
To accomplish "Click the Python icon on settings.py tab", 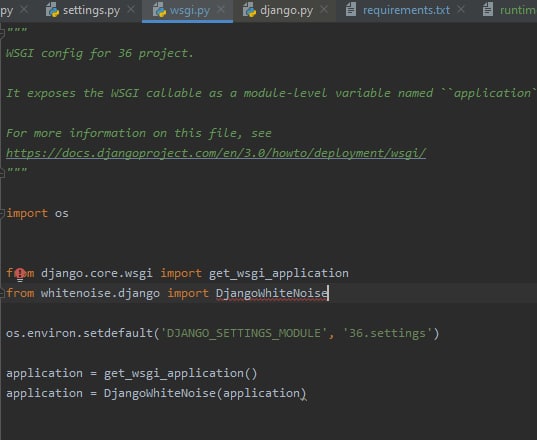I will [x=52, y=10].
